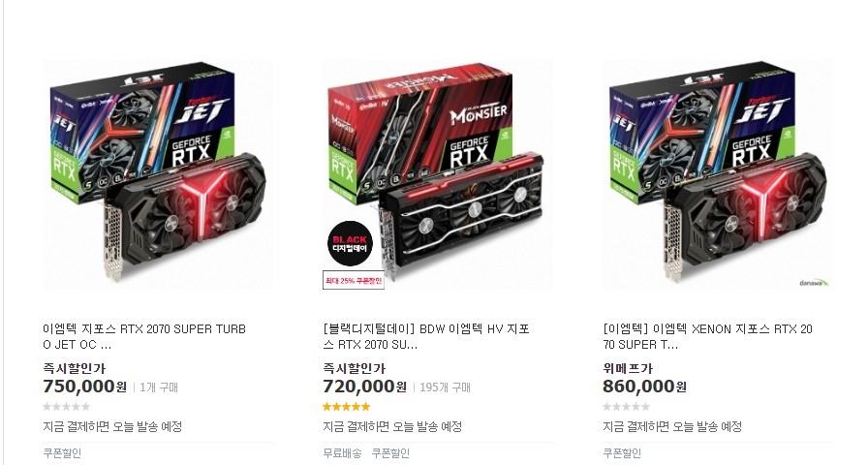Click the gray star rating under 750,000원
The image size is (868, 465).
(x=67, y=407)
